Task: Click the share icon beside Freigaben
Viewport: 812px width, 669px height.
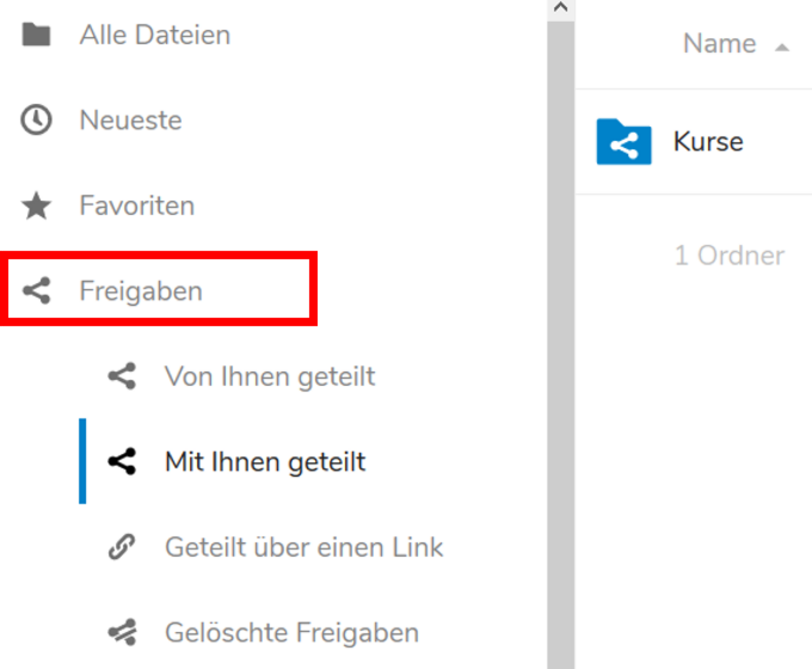Action: pyautogui.click(x=36, y=291)
